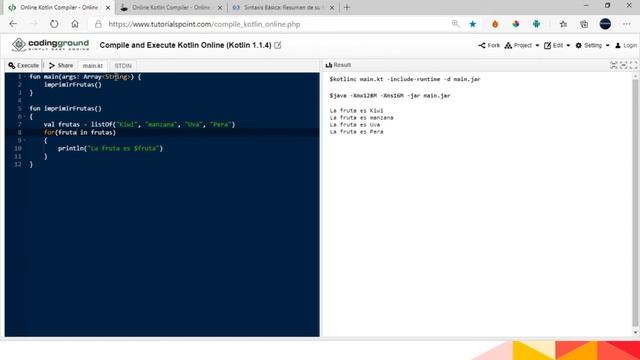
Task: Open the Collections icon
Action: (x=584, y=24)
